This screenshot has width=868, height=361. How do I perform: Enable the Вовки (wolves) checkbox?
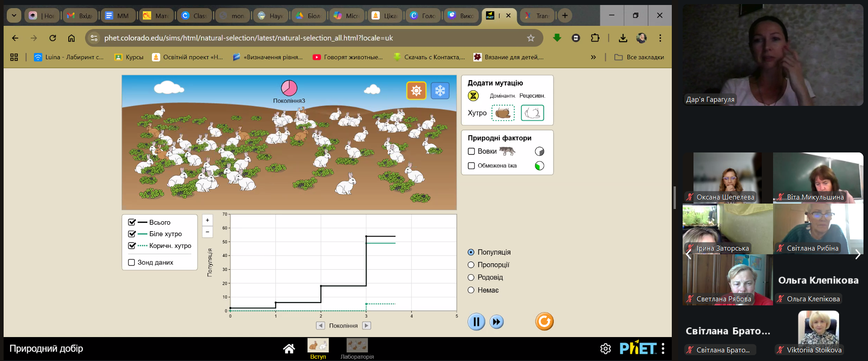coord(472,152)
